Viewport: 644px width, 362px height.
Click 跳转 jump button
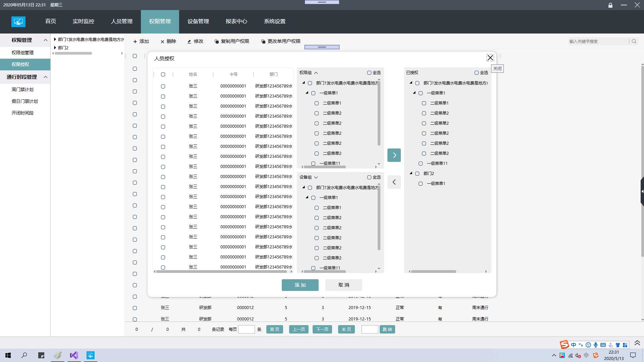tap(387, 329)
